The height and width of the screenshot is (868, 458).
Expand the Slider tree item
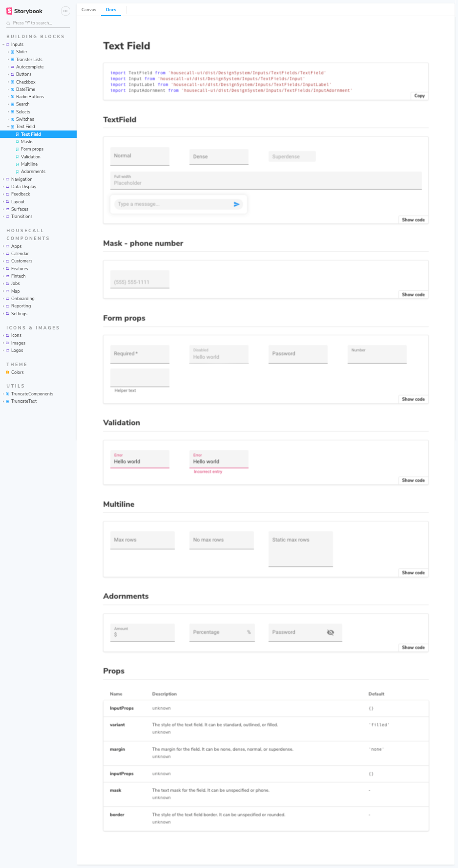coord(8,52)
